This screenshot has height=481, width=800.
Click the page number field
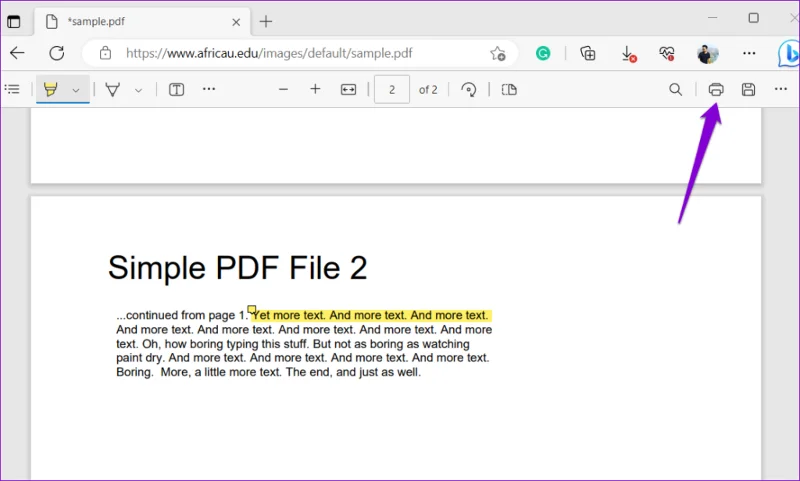[x=392, y=90]
